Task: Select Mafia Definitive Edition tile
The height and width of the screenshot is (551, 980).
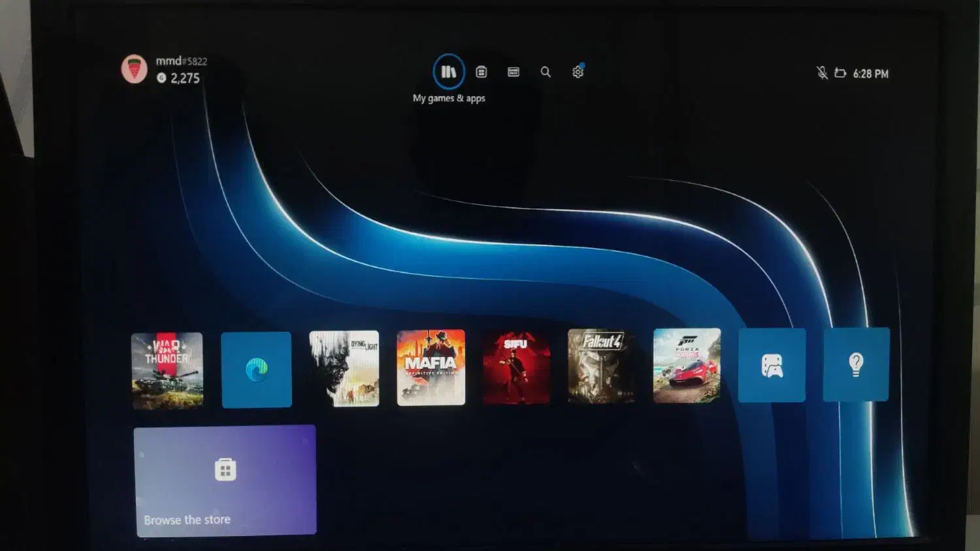Action: coord(431,368)
